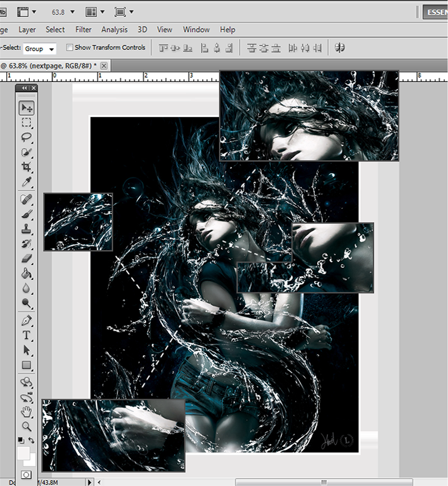The width and height of the screenshot is (448, 486).
Task: Select the 3D Rotate Camera tool
Action: point(26,397)
